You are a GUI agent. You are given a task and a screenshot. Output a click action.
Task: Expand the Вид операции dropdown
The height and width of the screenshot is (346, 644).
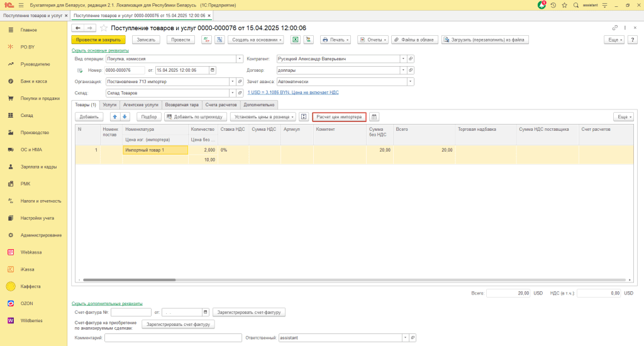(x=240, y=59)
